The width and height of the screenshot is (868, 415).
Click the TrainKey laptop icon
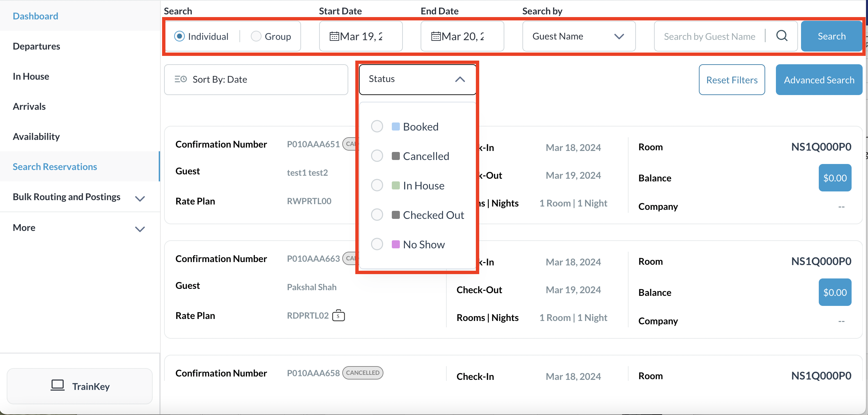coord(58,385)
